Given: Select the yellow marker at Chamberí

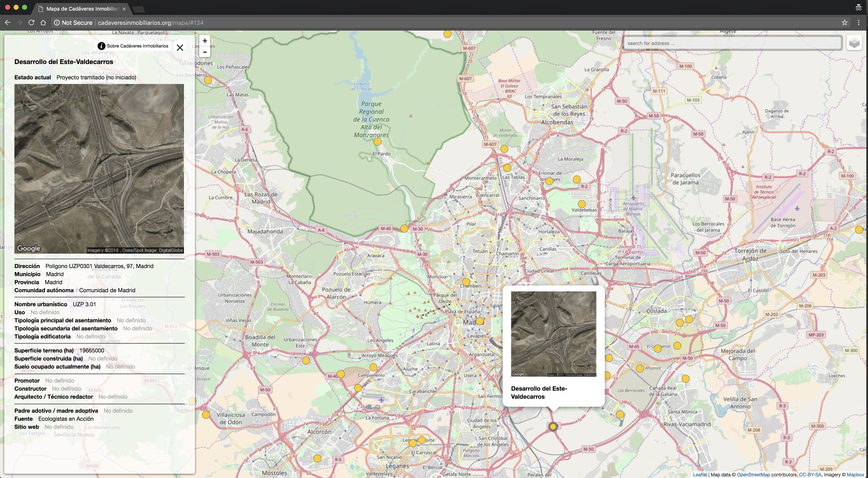Looking at the screenshot, I should click(x=466, y=282).
